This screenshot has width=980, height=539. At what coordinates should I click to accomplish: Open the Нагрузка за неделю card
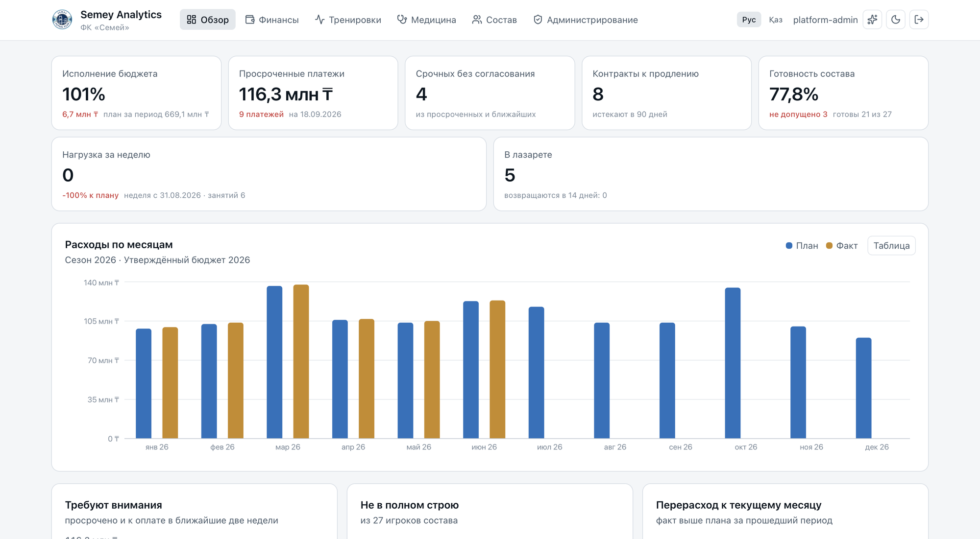coord(269,174)
